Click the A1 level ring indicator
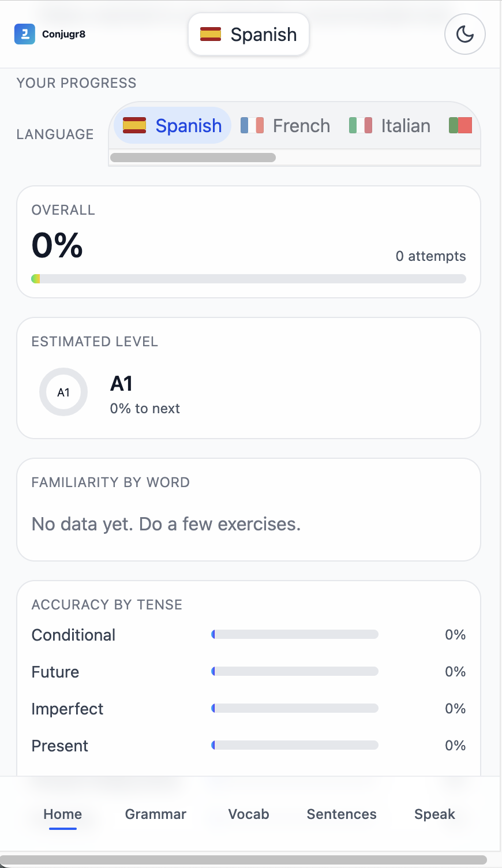 pyautogui.click(x=63, y=392)
